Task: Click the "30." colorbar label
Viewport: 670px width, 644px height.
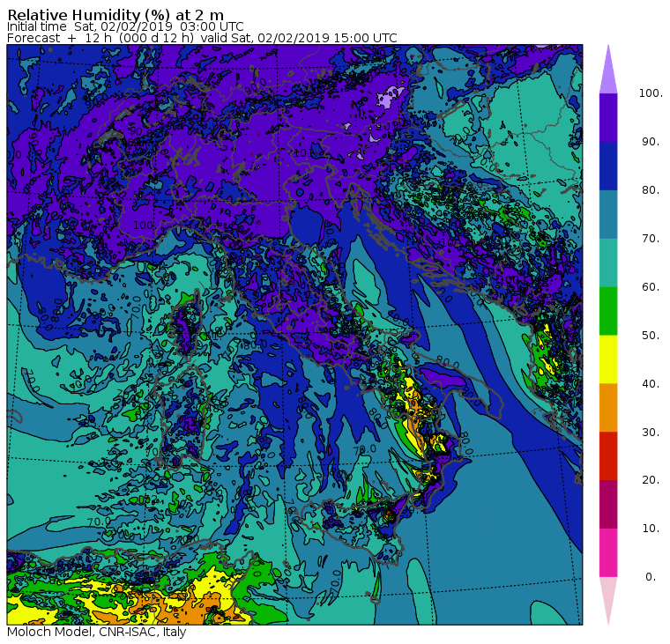Action: (651, 433)
